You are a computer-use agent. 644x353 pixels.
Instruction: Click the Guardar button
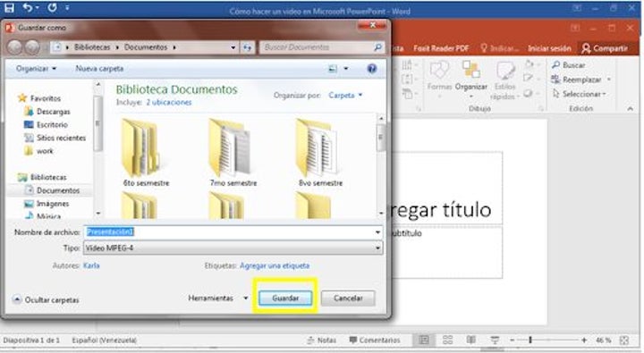pos(285,298)
